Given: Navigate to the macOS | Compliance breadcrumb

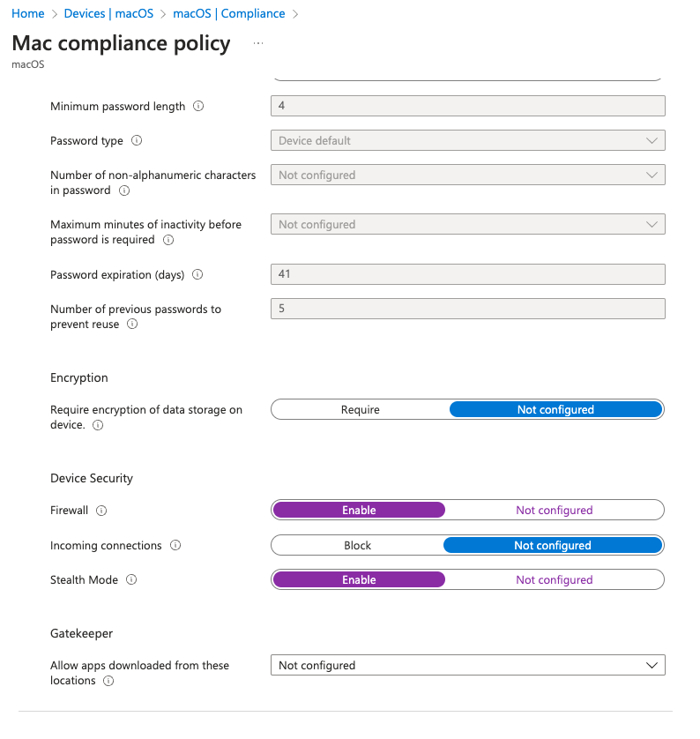Looking at the screenshot, I should coord(229,13).
